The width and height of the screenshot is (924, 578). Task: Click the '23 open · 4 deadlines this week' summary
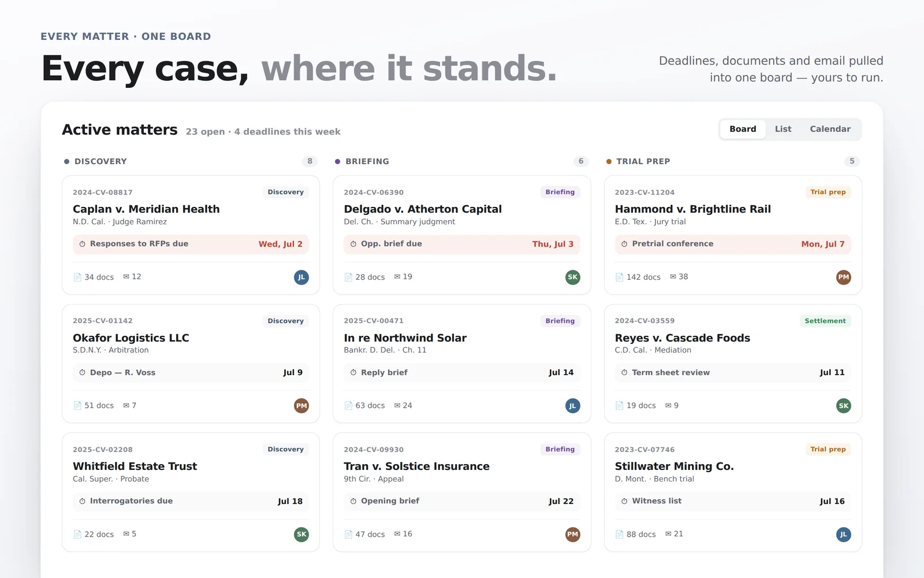263,132
